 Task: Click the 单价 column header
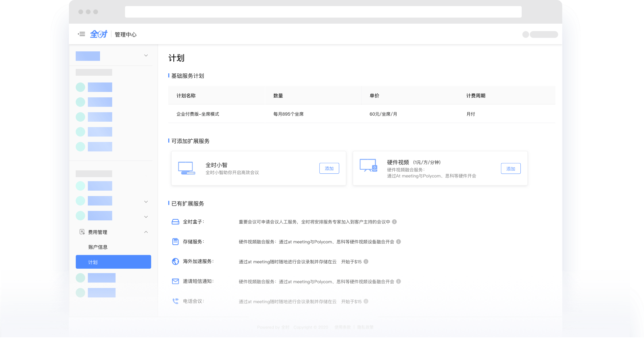click(374, 96)
